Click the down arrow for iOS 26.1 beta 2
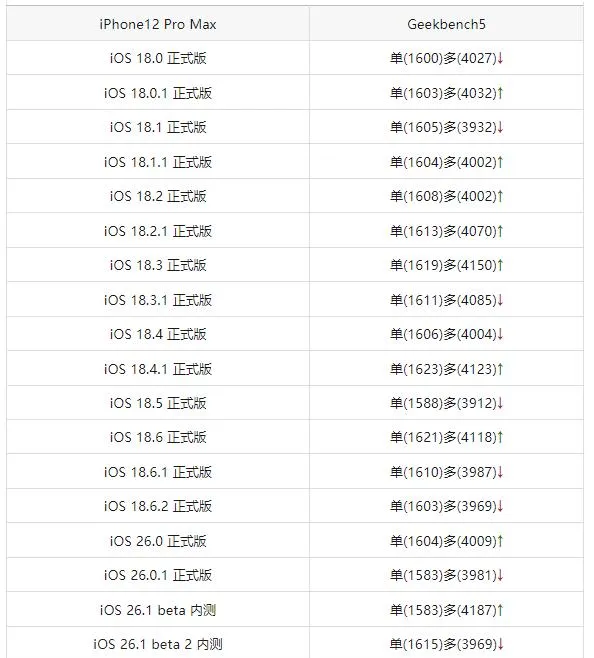Viewport: 594px width, 658px height. 500,644
